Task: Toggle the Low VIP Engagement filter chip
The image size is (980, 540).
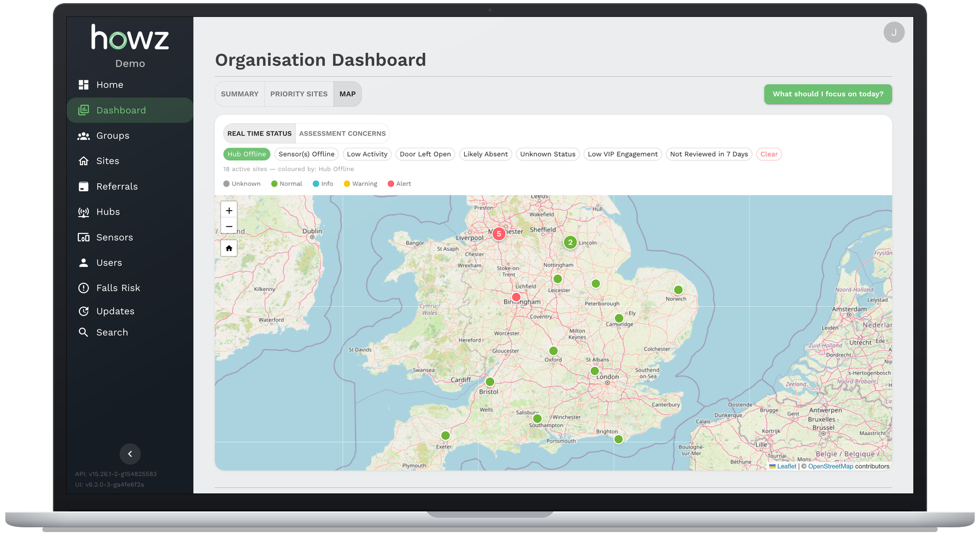Action: pyautogui.click(x=623, y=154)
